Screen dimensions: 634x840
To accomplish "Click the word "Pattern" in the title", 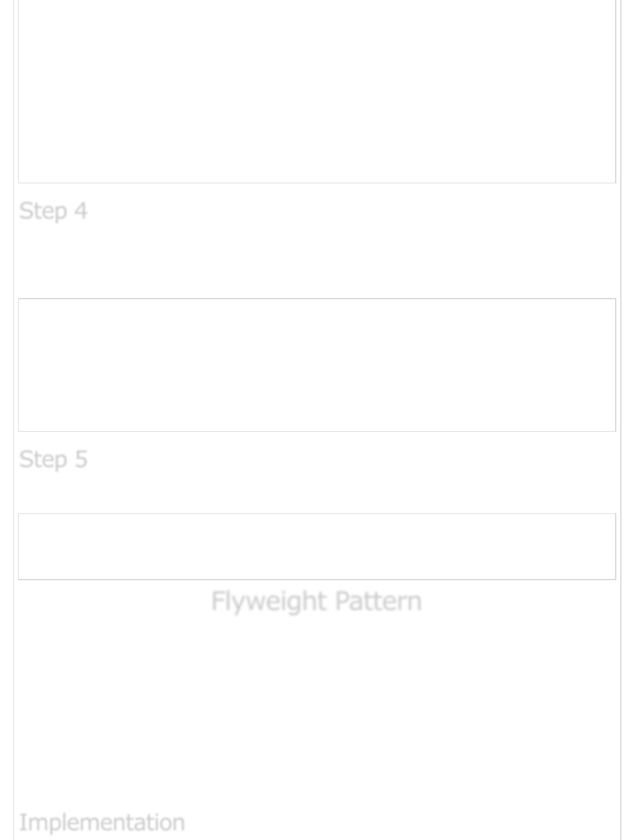I will [x=378, y=601].
